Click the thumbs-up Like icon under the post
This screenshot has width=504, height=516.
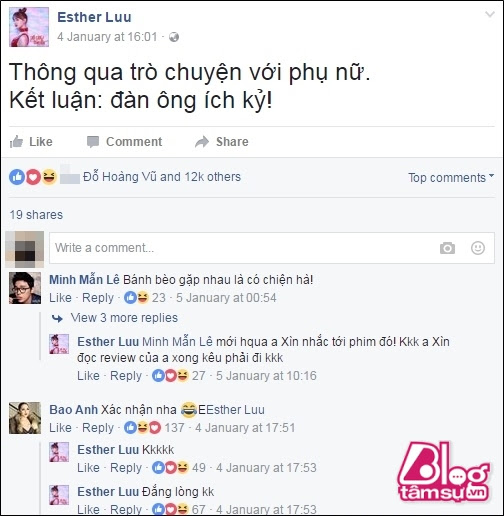point(16,142)
